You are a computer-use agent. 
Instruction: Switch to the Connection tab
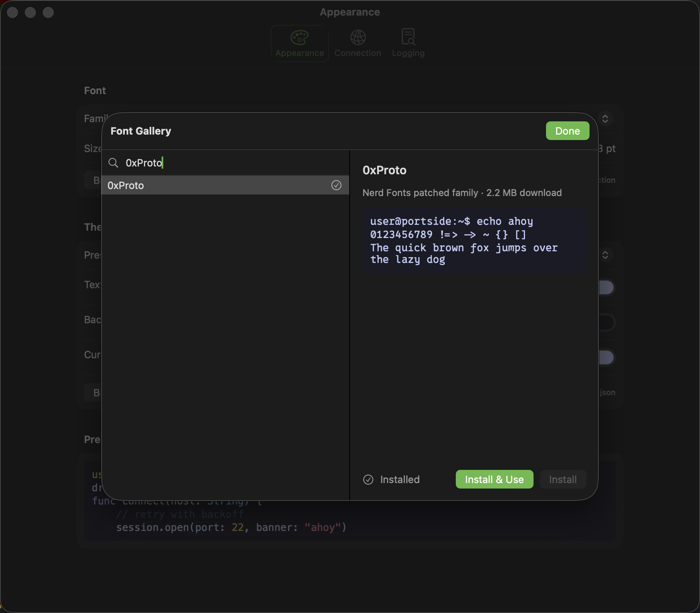358,44
